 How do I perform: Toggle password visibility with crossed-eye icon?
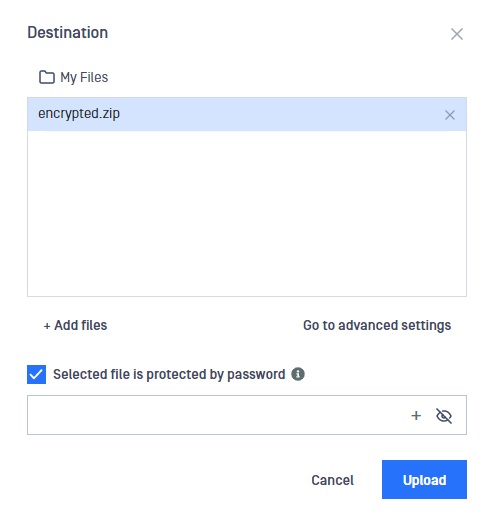(444, 416)
